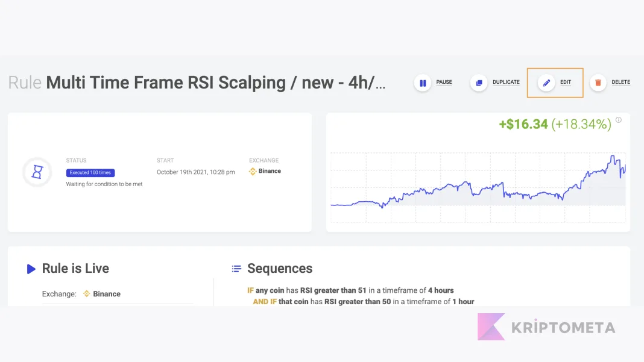Screen dimensions: 644x362
Task: Click the pencil Edit icon
Action: 546,83
